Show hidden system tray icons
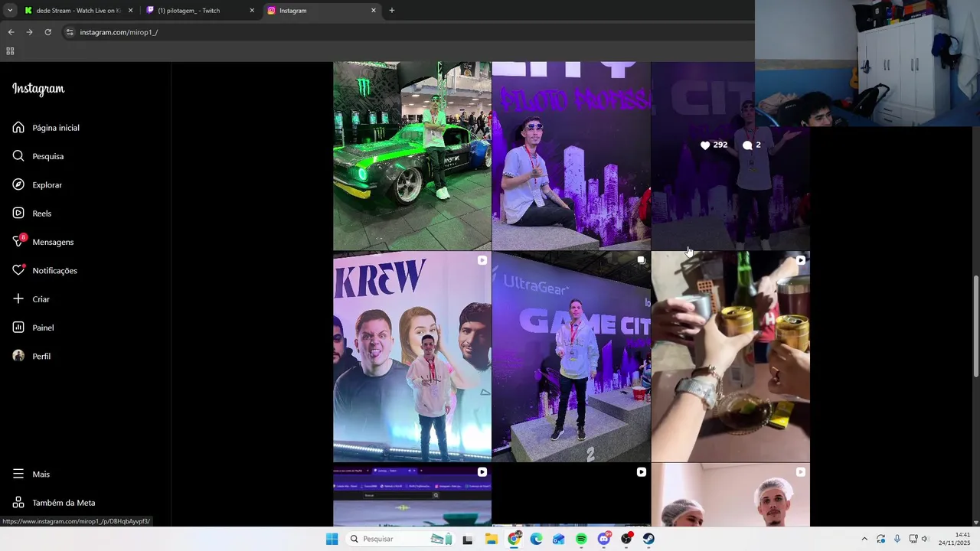 (x=864, y=539)
